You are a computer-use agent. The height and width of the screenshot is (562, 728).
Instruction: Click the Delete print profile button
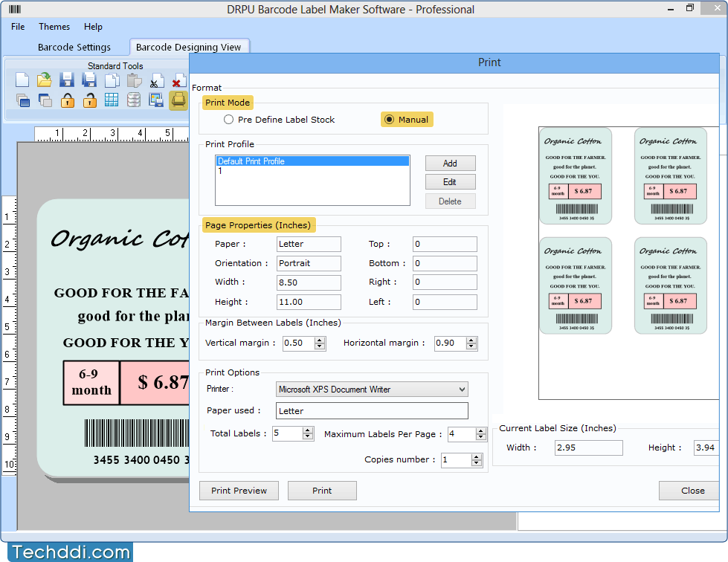pyautogui.click(x=451, y=201)
